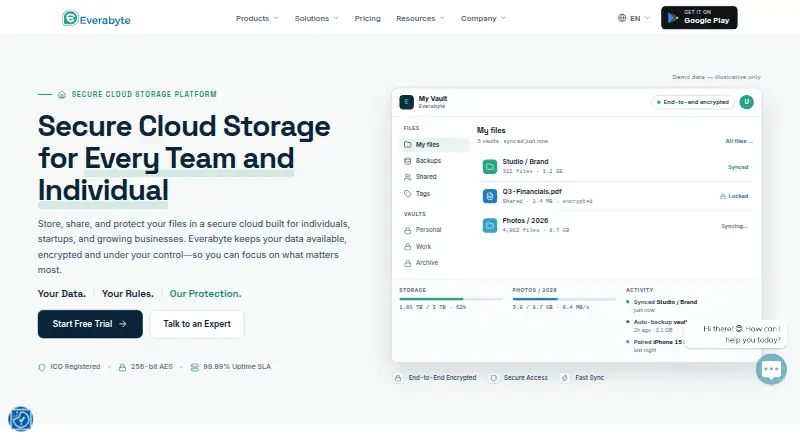Click the Photos / 2026 folder name

tap(525, 221)
